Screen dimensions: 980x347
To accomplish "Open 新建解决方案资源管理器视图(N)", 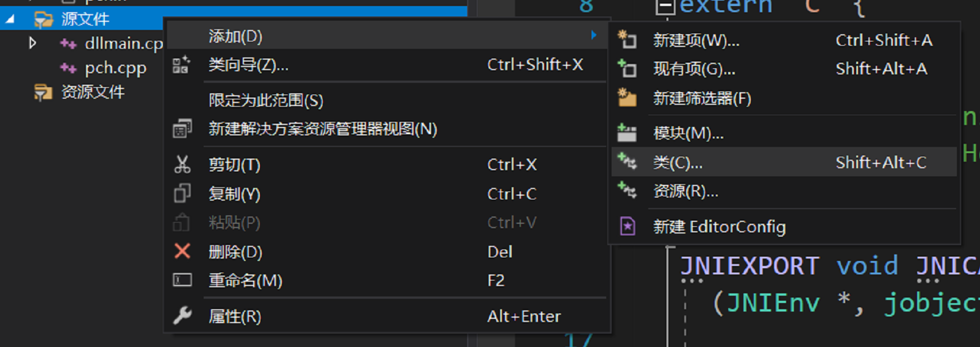I will tap(323, 129).
